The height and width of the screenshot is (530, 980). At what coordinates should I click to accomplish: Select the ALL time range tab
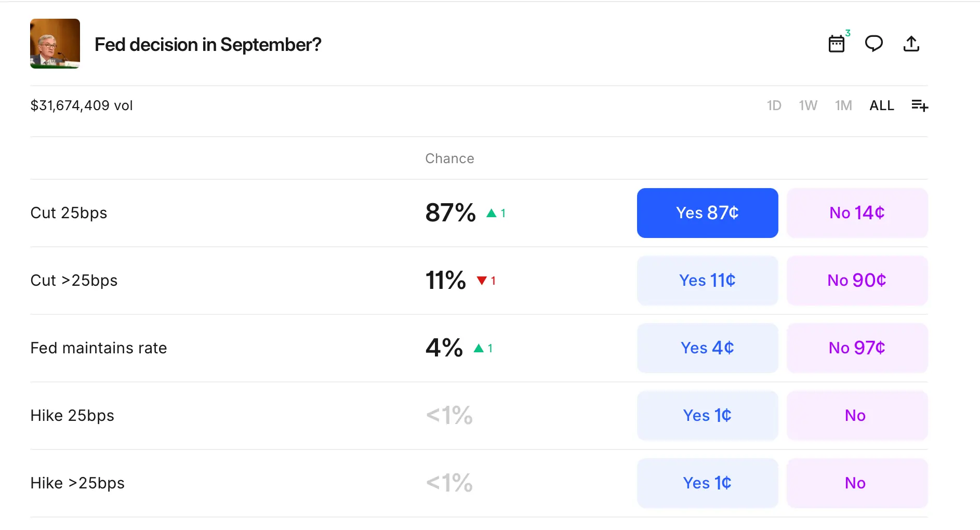pos(882,105)
